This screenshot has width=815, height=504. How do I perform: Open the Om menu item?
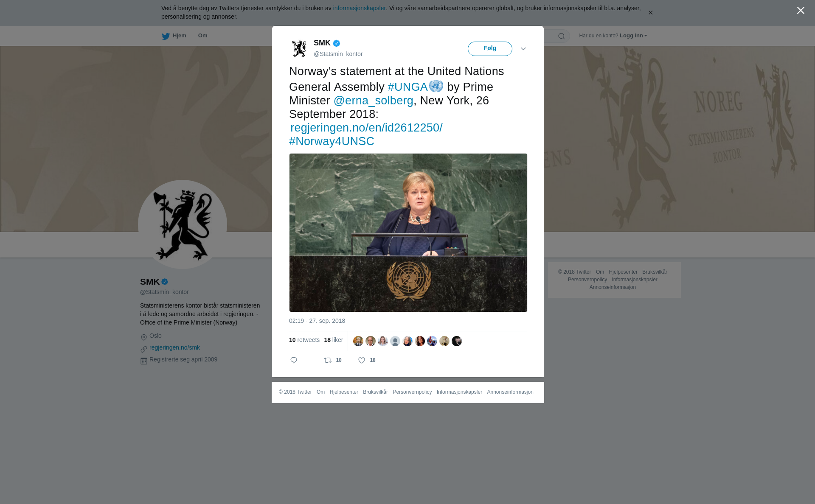pyautogui.click(x=202, y=36)
